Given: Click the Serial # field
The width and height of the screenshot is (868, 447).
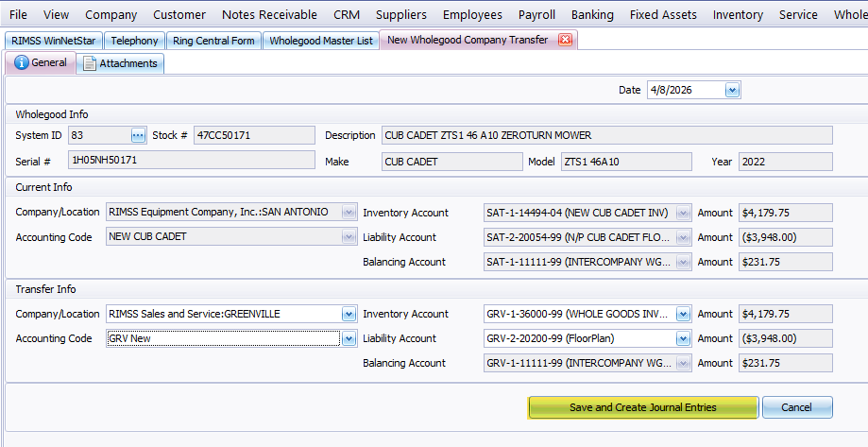Looking at the screenshot, I should [x=192, y=160].
